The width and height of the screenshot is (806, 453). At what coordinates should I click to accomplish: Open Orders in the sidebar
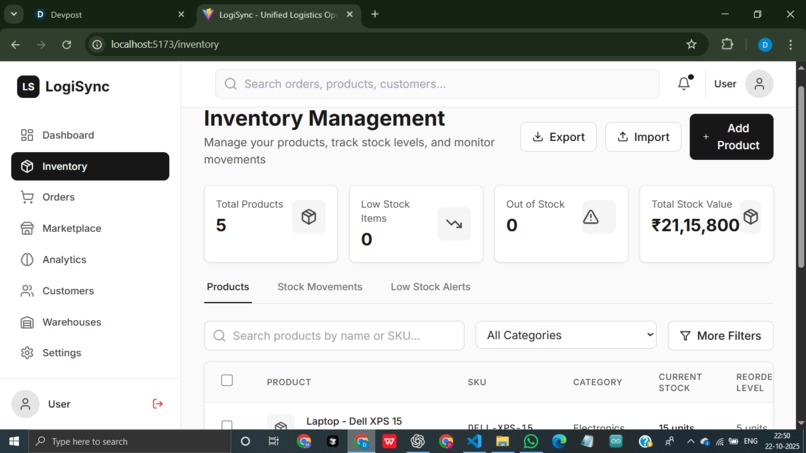[x=90, y=197]
